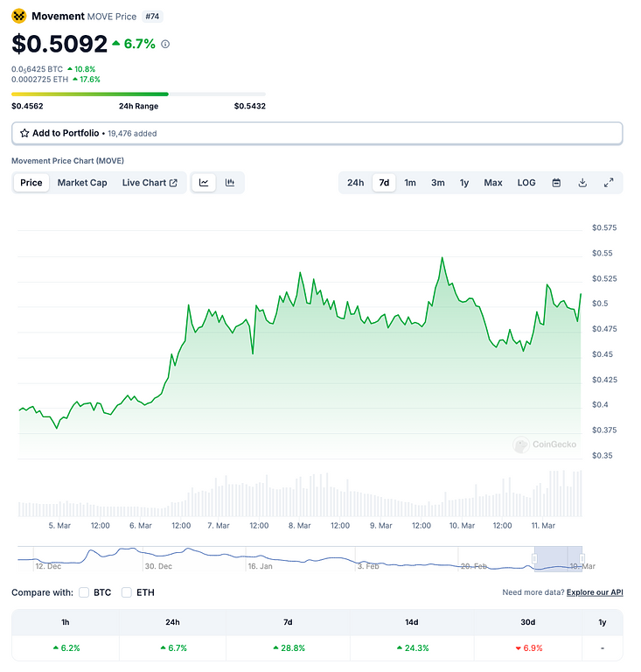Switch to candlestick chart view icon
Screen dimensions: 641x672
[230, 183]
